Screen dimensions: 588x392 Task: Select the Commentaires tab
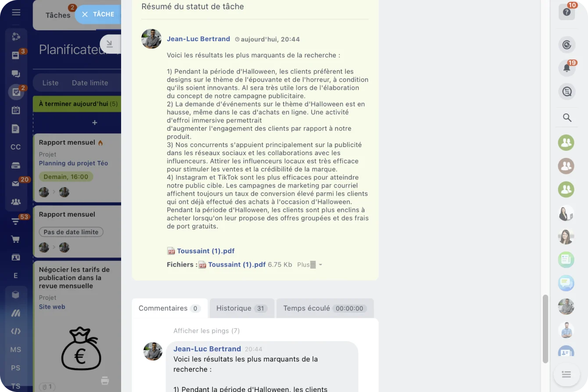169,308
